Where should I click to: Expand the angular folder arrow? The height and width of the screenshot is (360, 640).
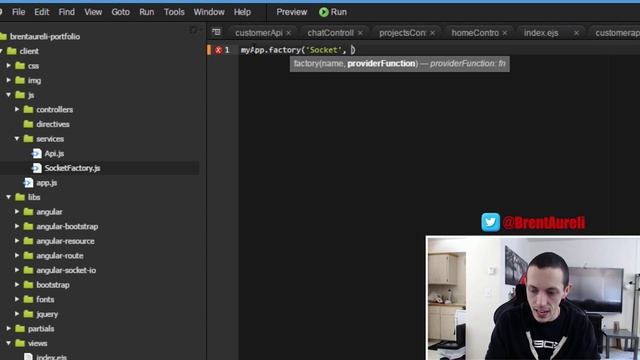(17, 211)
